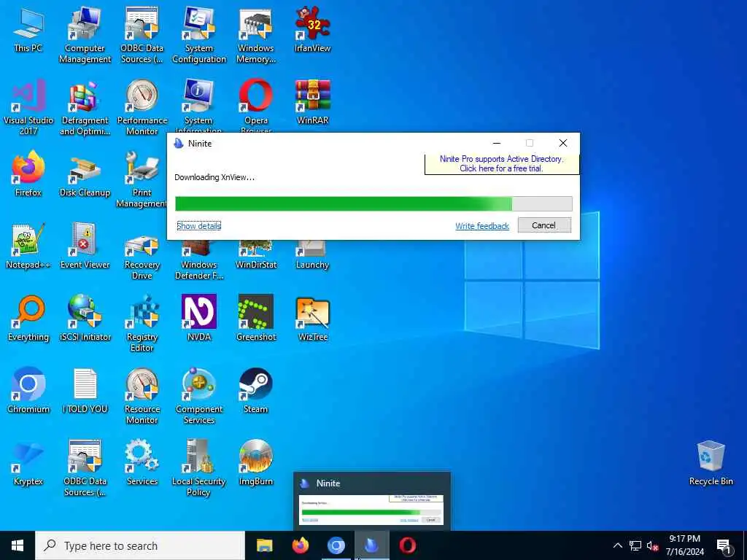Open Services desktop shortcut
Screen dimensions: 747x560
(x=142, y=463)
